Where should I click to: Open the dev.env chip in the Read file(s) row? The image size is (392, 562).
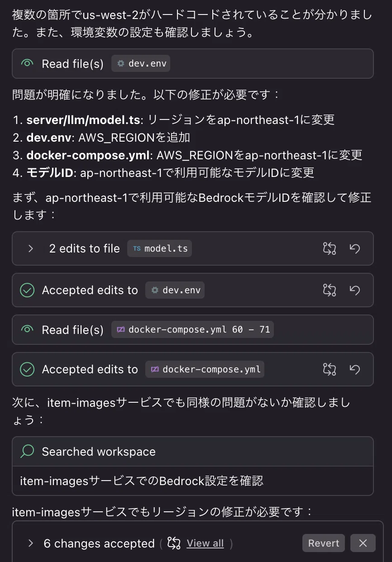(141, 64)
